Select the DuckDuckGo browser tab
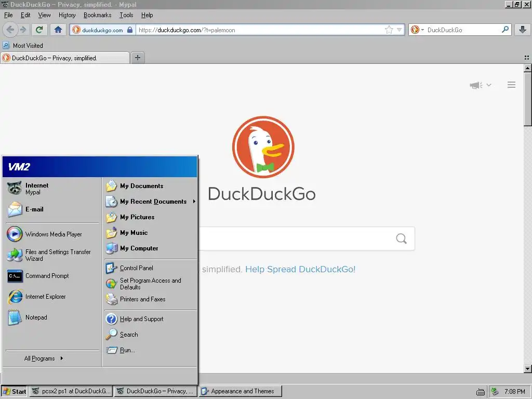The width and height of the screenshot is (532, 399). click(x=65, y=58)
